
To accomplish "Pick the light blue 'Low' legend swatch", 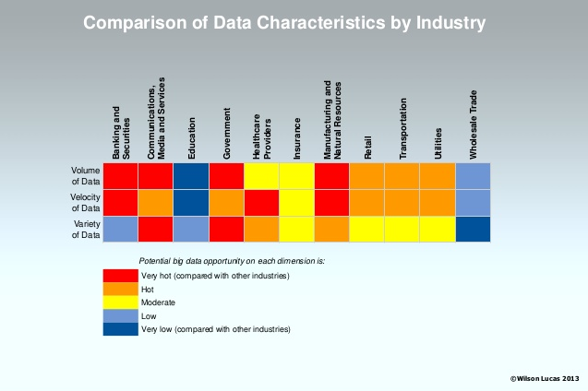I will click(120, 315).
